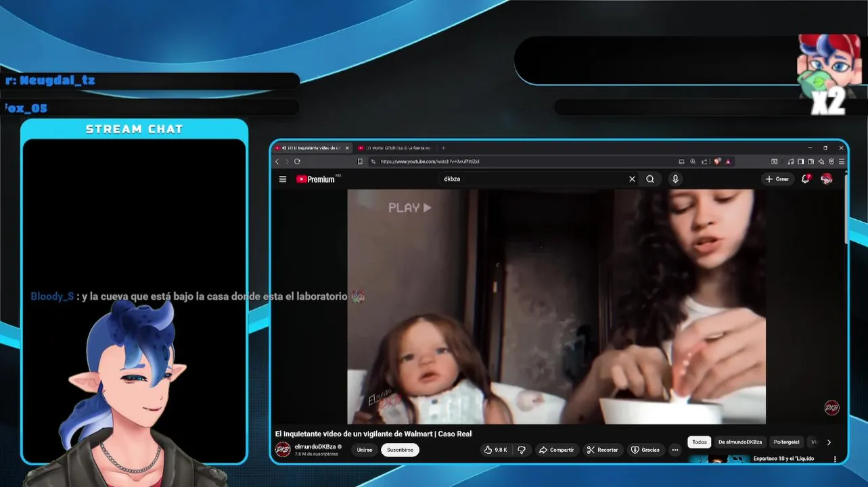Open the reader panel icon left of music note
The height and width of the screenshot is (487, 868).
click(x=775, y=162)
